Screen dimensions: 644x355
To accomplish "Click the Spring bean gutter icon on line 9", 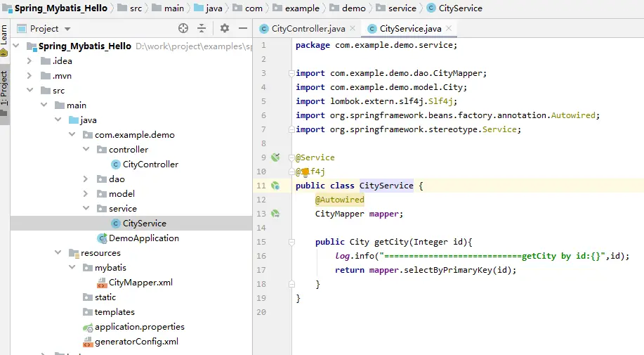I will pos(275,157).
